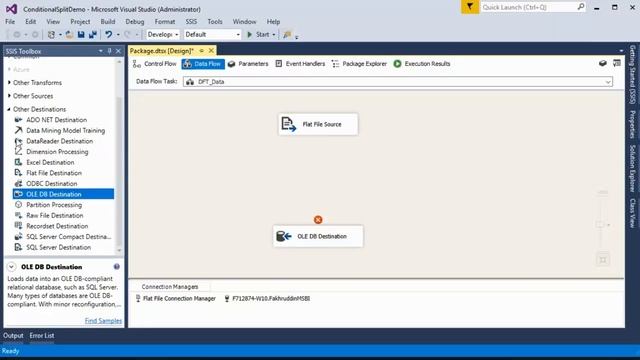Click OLE DB Destination toolbox icon
This screenshot has width=640, height=360.
click(x=18, y=194)
